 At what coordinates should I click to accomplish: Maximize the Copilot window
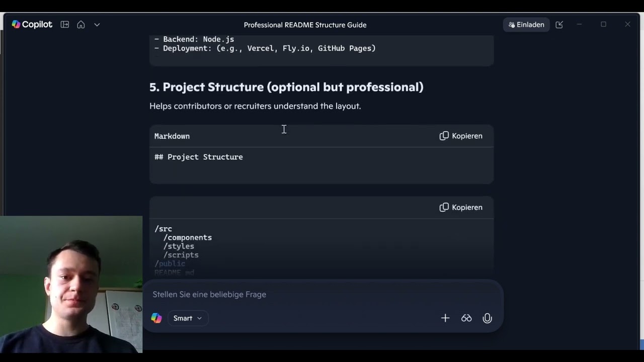(603, 24)
